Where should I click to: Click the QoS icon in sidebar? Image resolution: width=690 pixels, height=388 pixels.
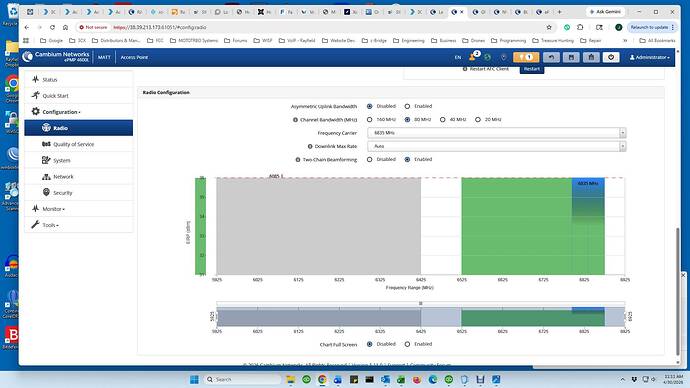(46, 144)
